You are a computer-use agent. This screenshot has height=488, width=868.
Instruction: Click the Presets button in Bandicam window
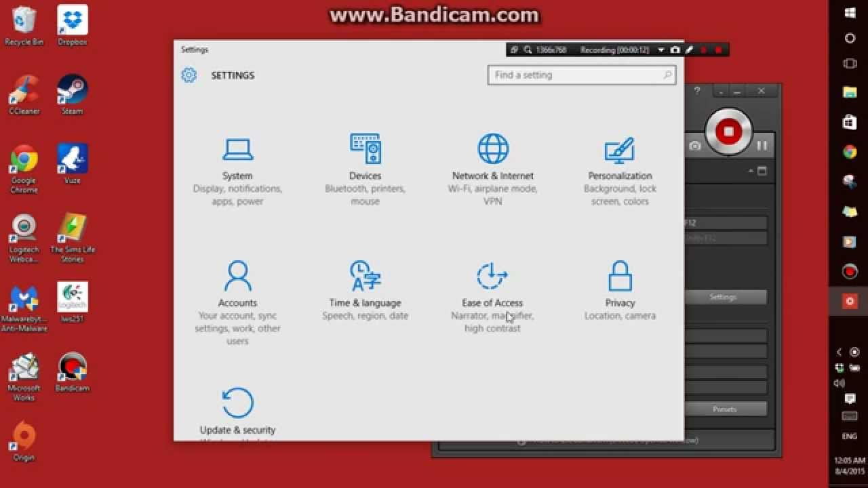[x=724, y=409]
